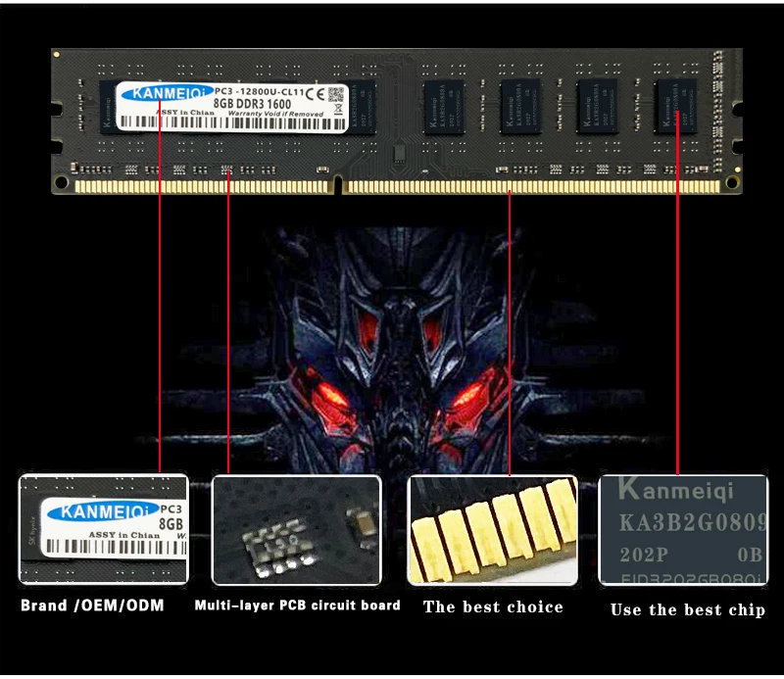Click the barcode on the RAM module sticker
This screenshot has width=784, height=679.
coord(233,123)
